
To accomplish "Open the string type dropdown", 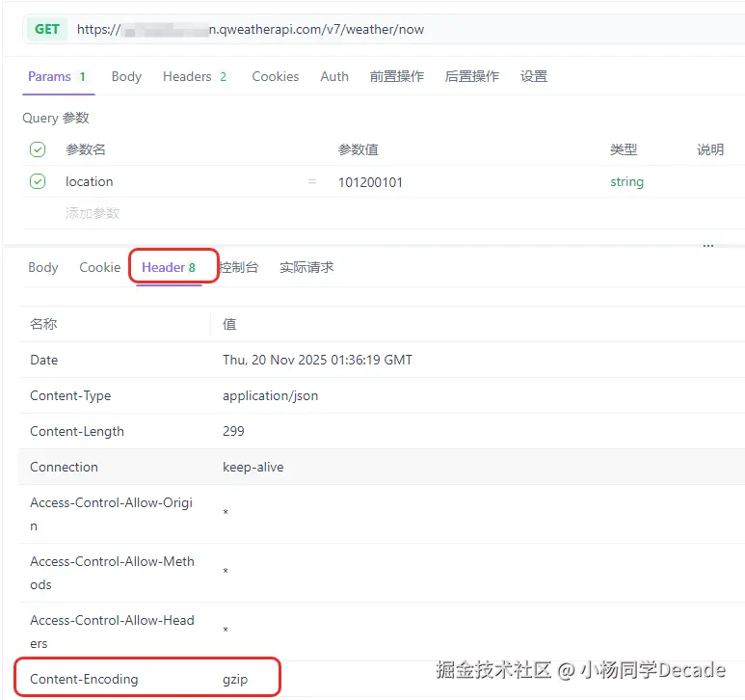I will pyautogui.click(x=626, y=182).
